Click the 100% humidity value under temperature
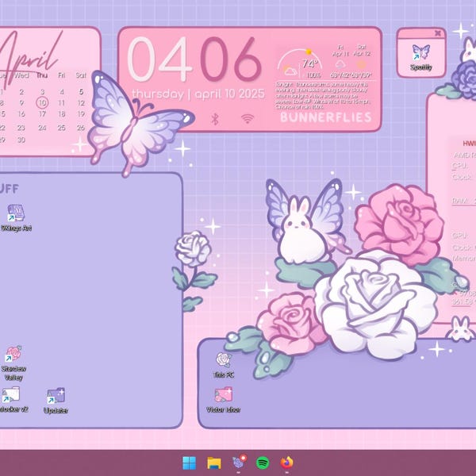476x476 pixels. [x=313, y=75]
